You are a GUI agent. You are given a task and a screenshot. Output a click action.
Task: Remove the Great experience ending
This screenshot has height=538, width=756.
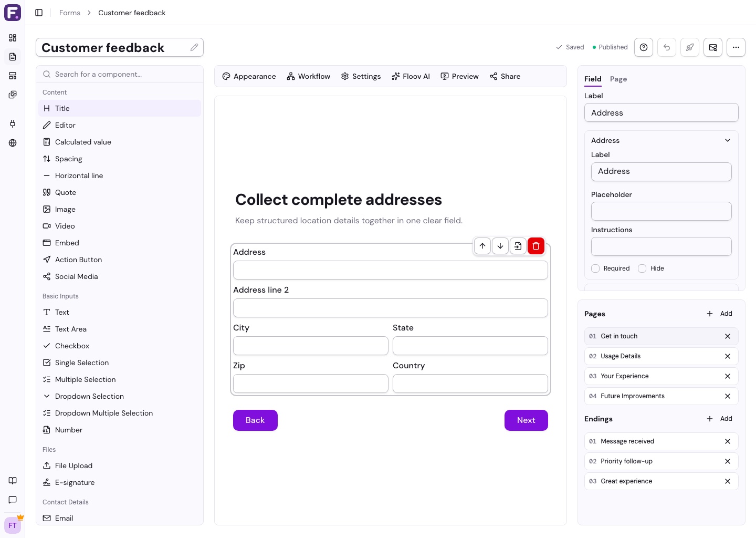(x=728, y=481)
